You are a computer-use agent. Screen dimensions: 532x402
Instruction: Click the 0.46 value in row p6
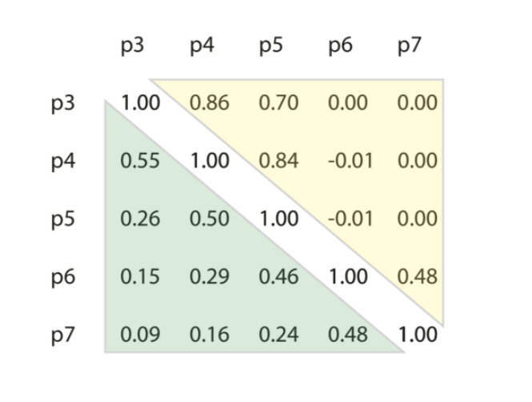point(278,276)
